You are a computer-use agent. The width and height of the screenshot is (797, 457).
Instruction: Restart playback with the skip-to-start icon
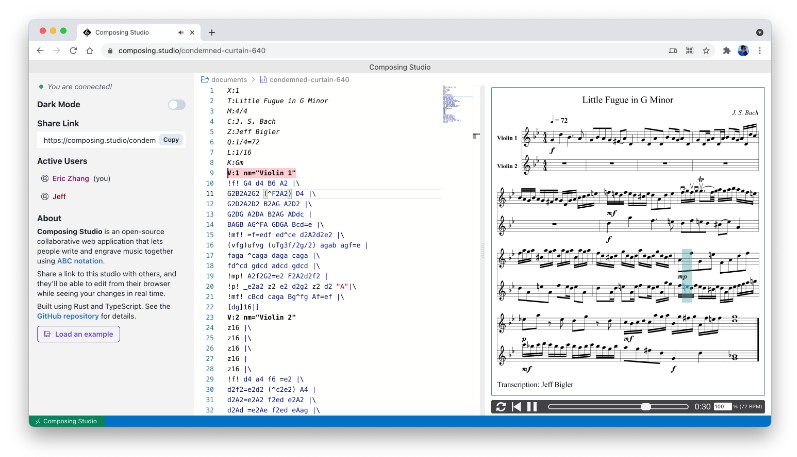click(516, 407)
